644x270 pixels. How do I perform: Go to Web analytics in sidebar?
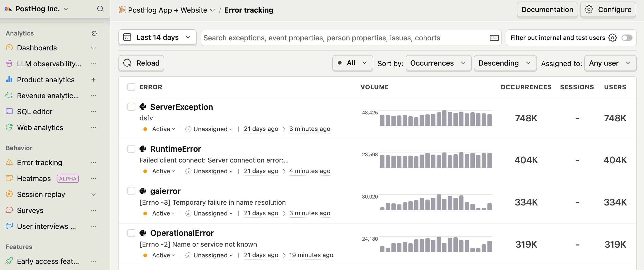[x=40, y=128]
